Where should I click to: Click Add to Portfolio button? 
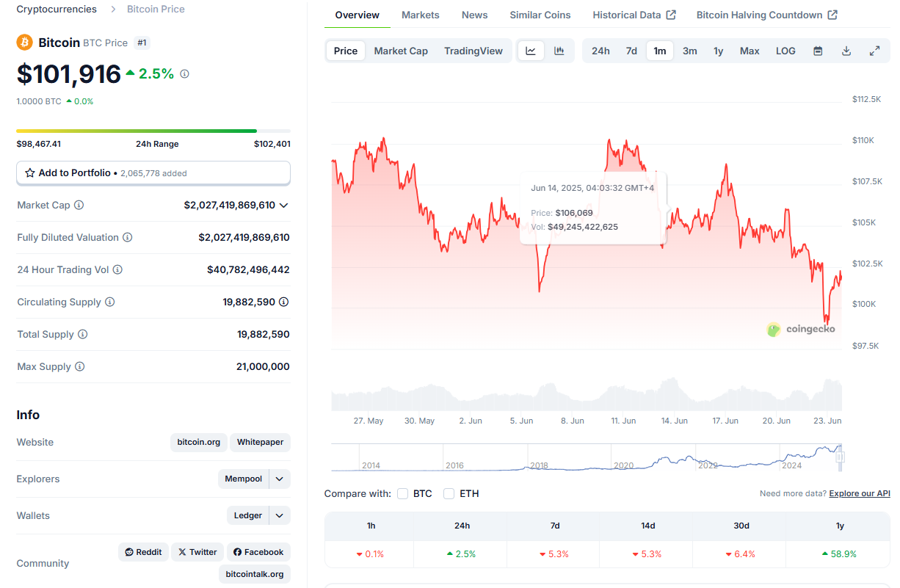pyautogui.click(x=153, y=173)
